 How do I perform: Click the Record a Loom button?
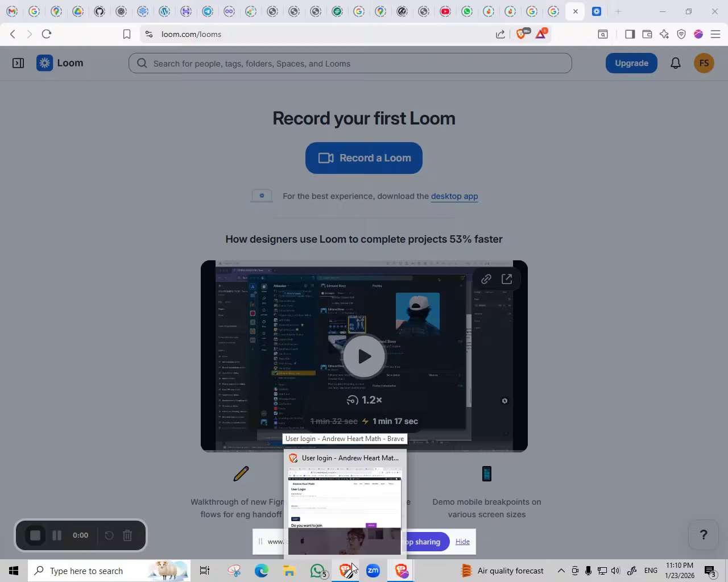point(364,158)
